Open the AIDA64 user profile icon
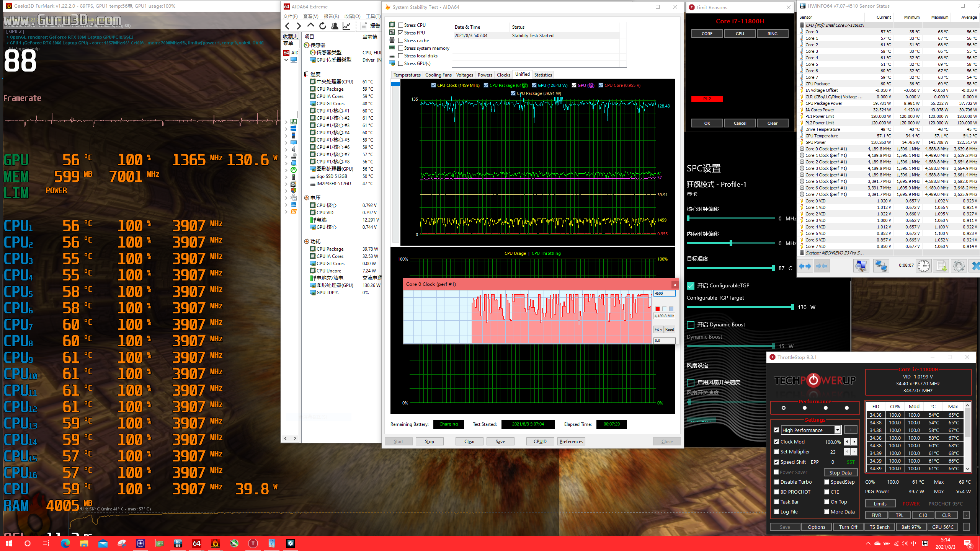Screen dimensions: 980x551 tap(335, 26)
